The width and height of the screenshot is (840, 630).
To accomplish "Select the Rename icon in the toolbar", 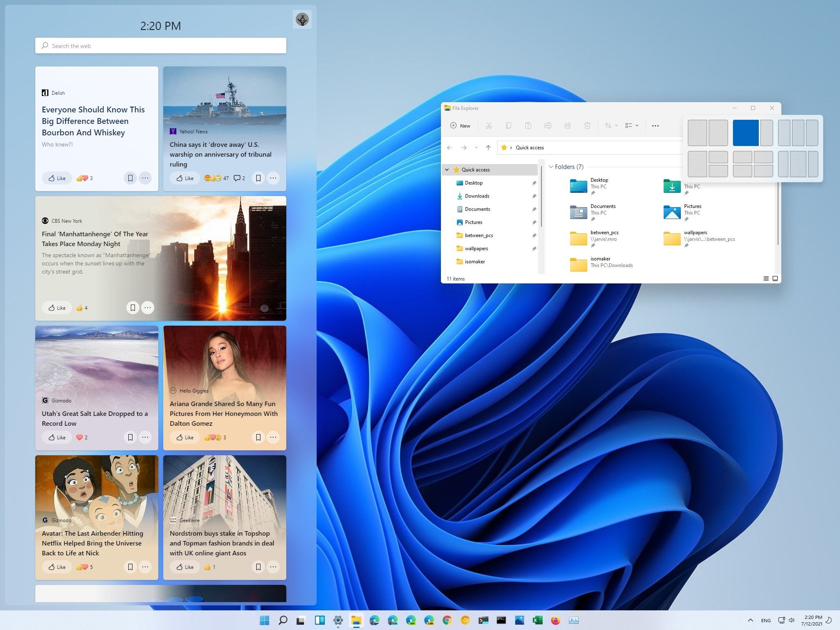I will pos(548,126).
